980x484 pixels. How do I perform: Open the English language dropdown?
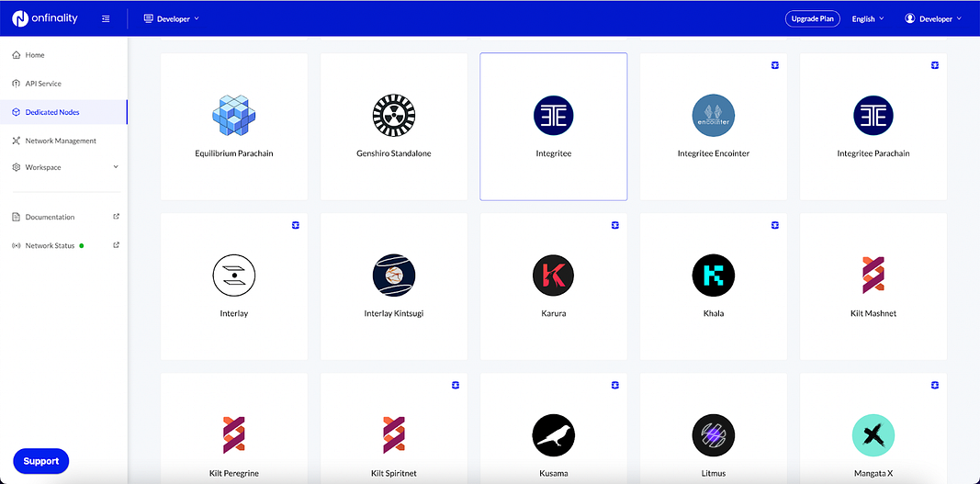[x=868, y=18]
